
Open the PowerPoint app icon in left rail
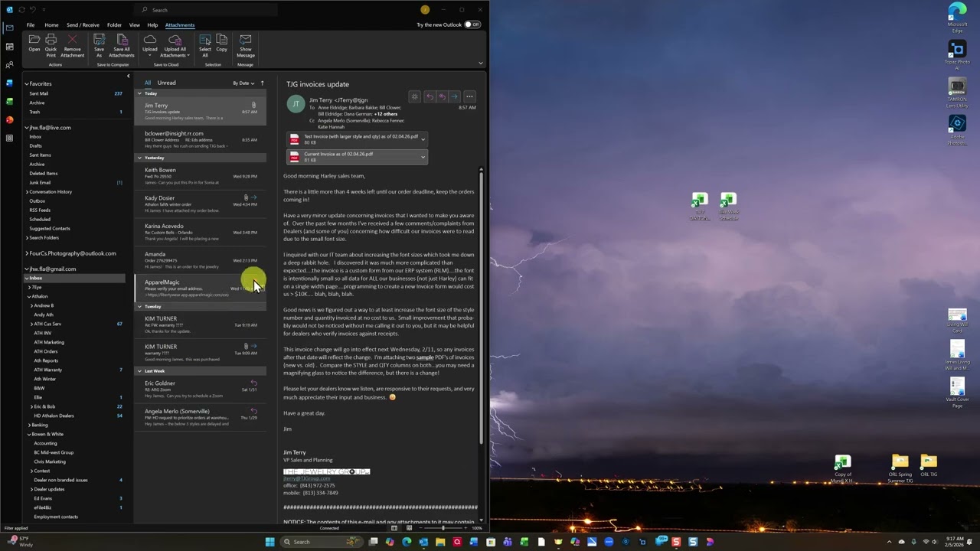(x=9, y=119)
